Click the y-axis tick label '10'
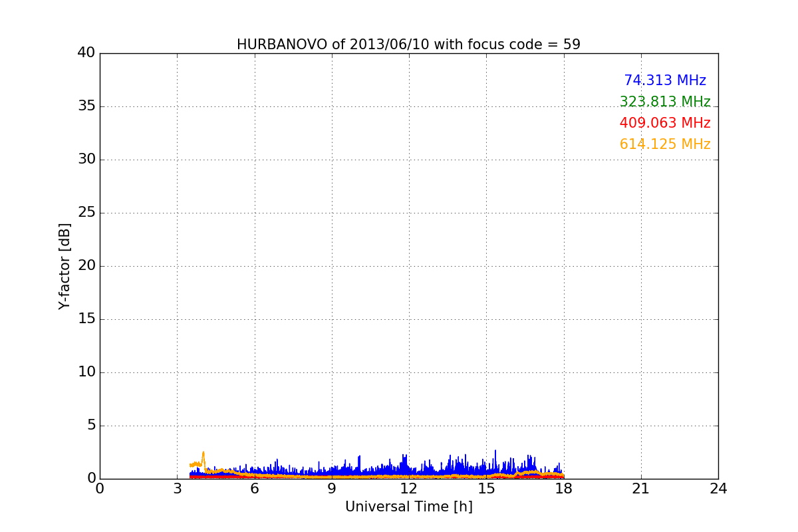798x532 pixels. (x=86, y=372)
